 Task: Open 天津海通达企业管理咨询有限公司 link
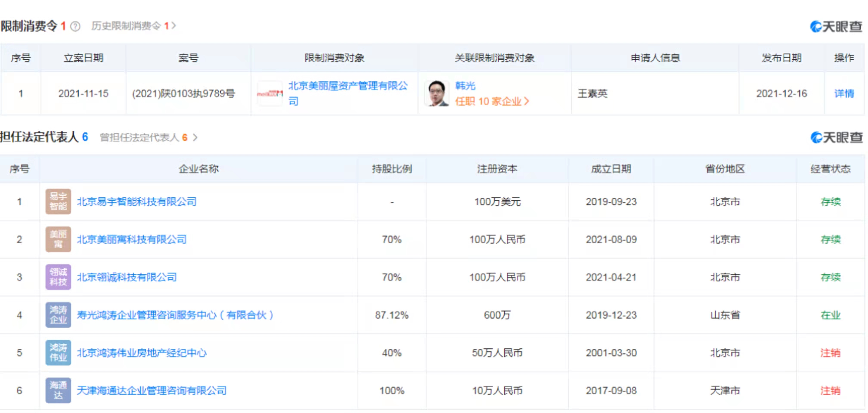point(151,390)
